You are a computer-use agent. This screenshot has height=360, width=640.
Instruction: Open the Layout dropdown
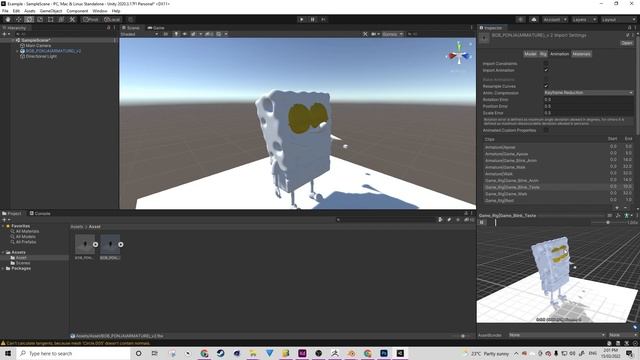point(618,19)
